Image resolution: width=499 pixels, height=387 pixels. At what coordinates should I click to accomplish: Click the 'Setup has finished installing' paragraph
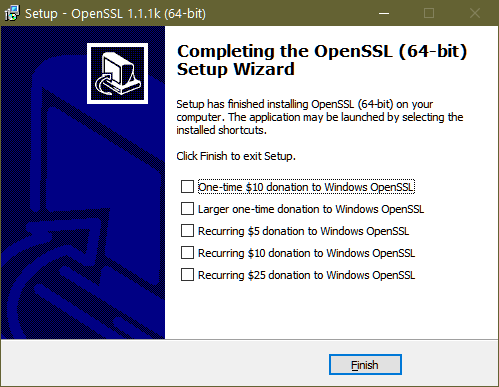[320, 117]
